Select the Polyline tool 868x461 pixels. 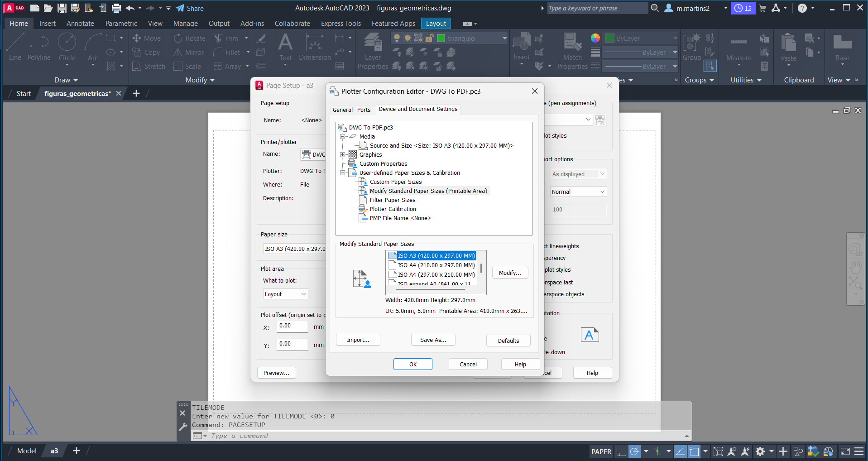39,47
